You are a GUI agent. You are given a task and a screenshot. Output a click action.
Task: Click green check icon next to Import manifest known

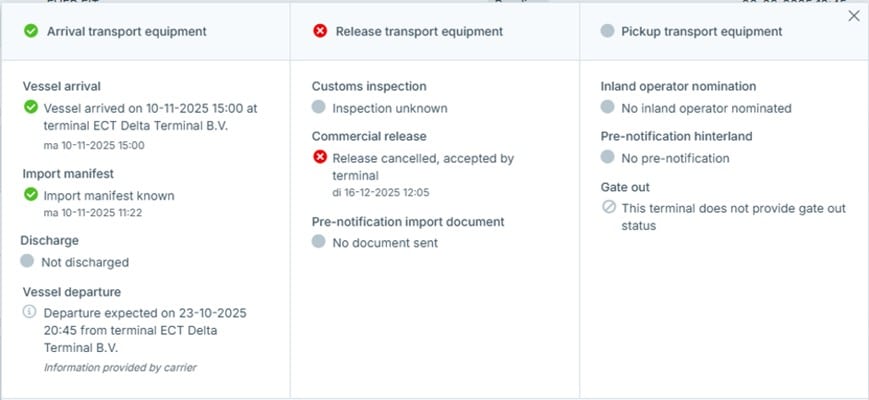click(x=31, y=194)
